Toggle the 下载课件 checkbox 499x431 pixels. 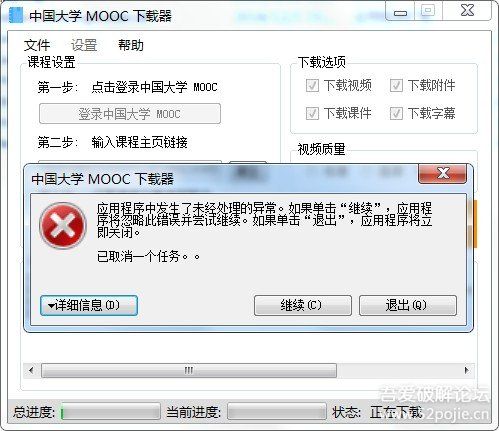[312, 113]
